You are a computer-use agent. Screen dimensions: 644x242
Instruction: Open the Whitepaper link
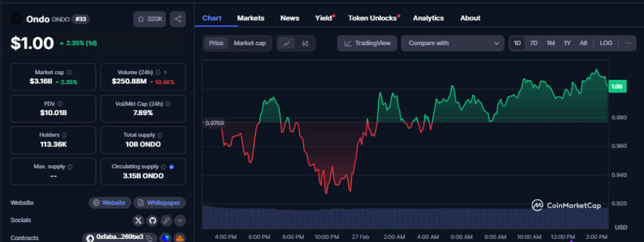159,202
